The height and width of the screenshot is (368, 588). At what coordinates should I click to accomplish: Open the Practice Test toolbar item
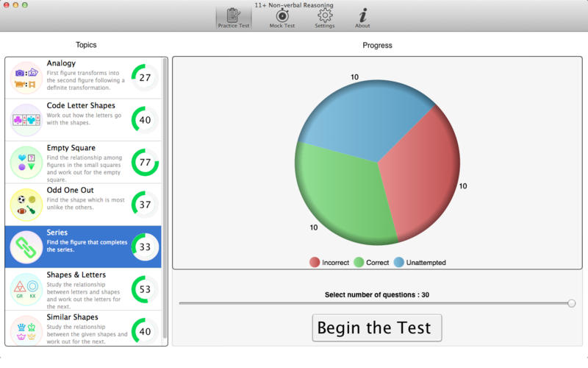click(x=233, y=18)
